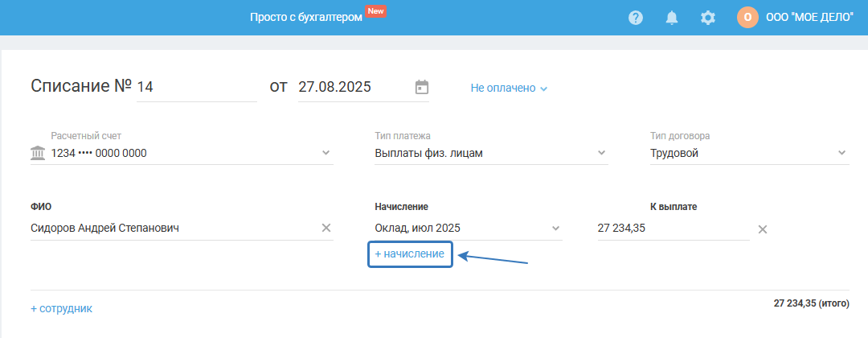Open notifications bell icon
868x338 pixels.
coord(672,18)
